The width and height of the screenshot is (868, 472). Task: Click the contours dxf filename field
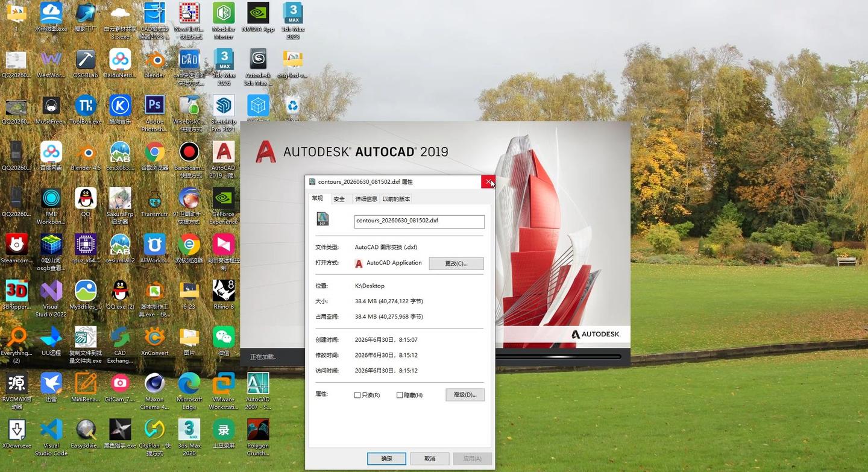(x=420, y=221)
